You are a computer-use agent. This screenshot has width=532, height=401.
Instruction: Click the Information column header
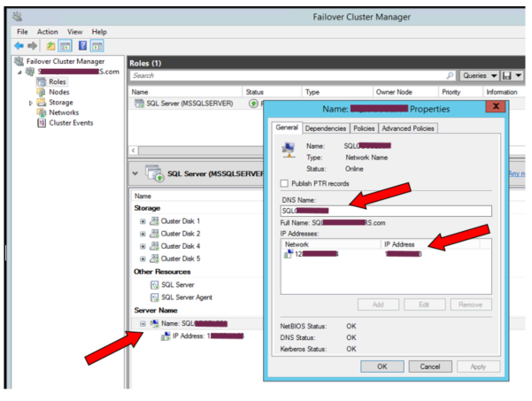[502, 92]
